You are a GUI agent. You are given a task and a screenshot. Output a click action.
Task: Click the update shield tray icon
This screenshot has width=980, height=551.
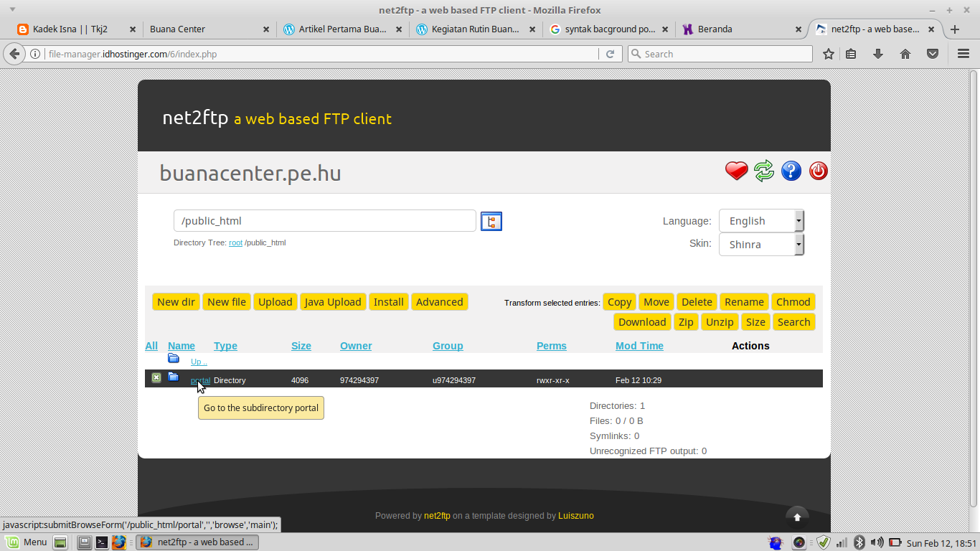(824, 542)
